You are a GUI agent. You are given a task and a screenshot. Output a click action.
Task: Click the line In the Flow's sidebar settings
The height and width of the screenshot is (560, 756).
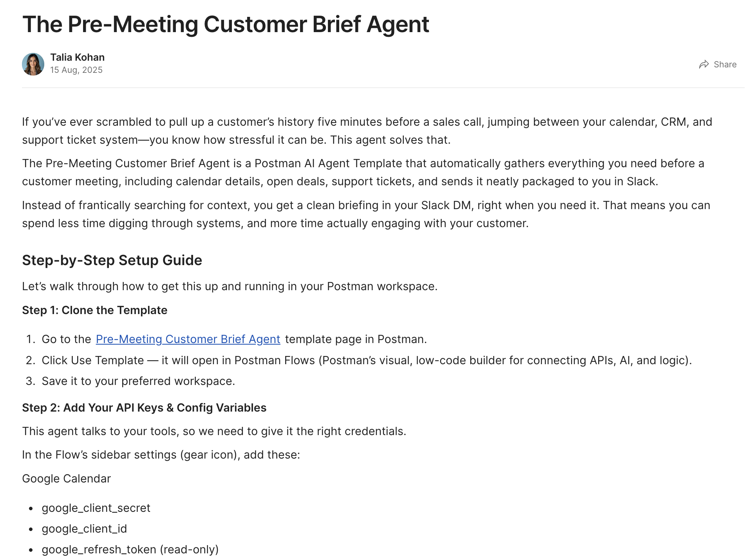(x=161, y=455)
